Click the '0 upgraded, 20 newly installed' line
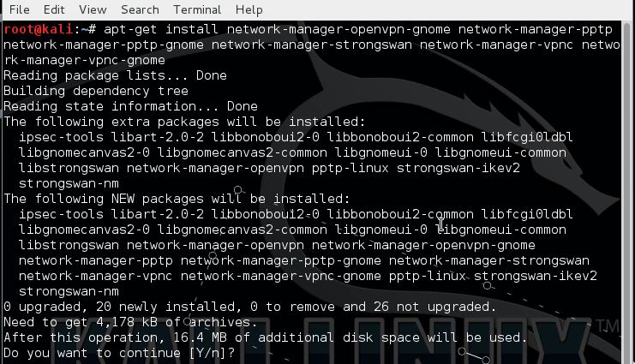This screenshot has height=364, width=635. [250, 307]
